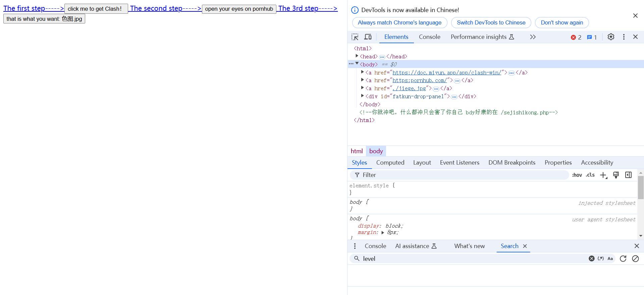Open the DevTools customize three-dot menu
This screenshot has height=295, width=644.
pyautogui.click(x=624, y=37)
